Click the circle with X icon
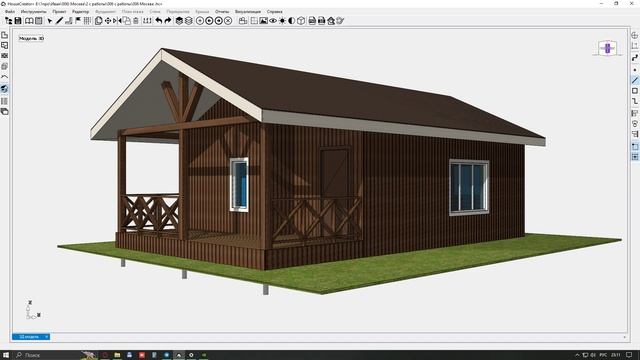Screen dimensions: 640x360 (228, 20)
